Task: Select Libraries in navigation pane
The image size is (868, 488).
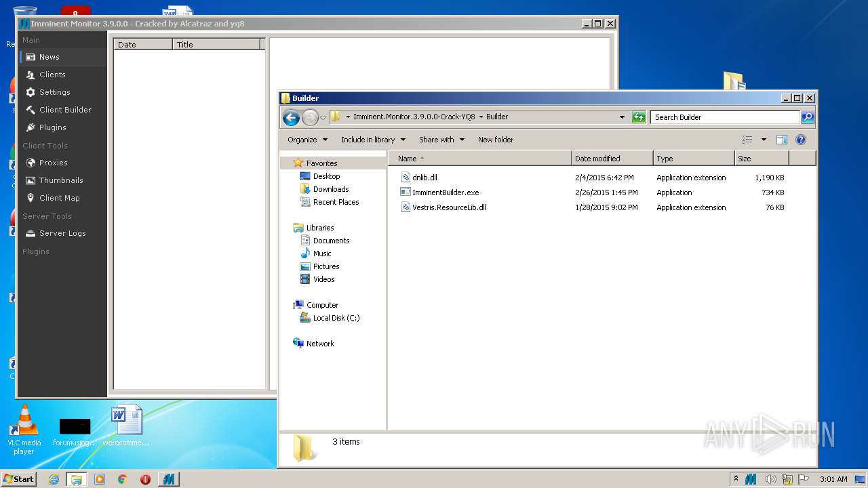Action: (x=320, y=228)
